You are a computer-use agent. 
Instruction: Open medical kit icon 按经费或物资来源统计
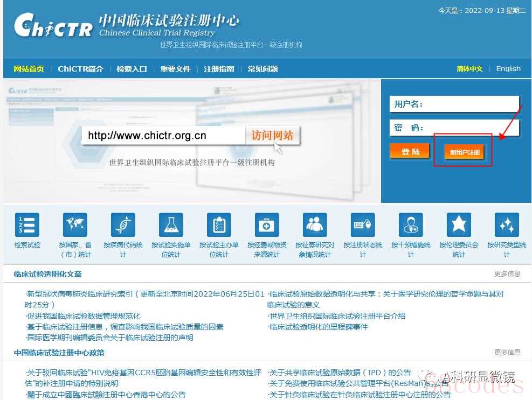267,224
